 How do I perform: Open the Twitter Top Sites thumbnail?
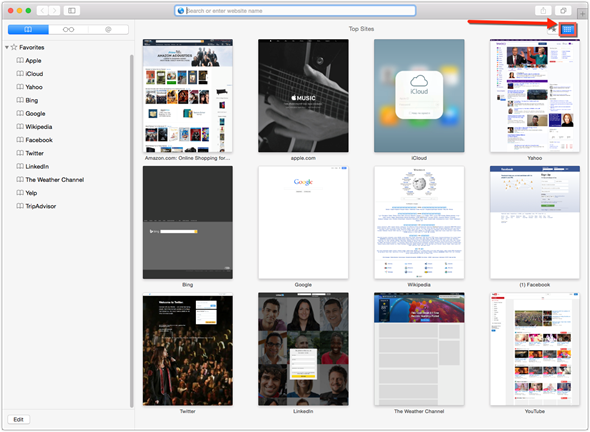click(188, 349)
